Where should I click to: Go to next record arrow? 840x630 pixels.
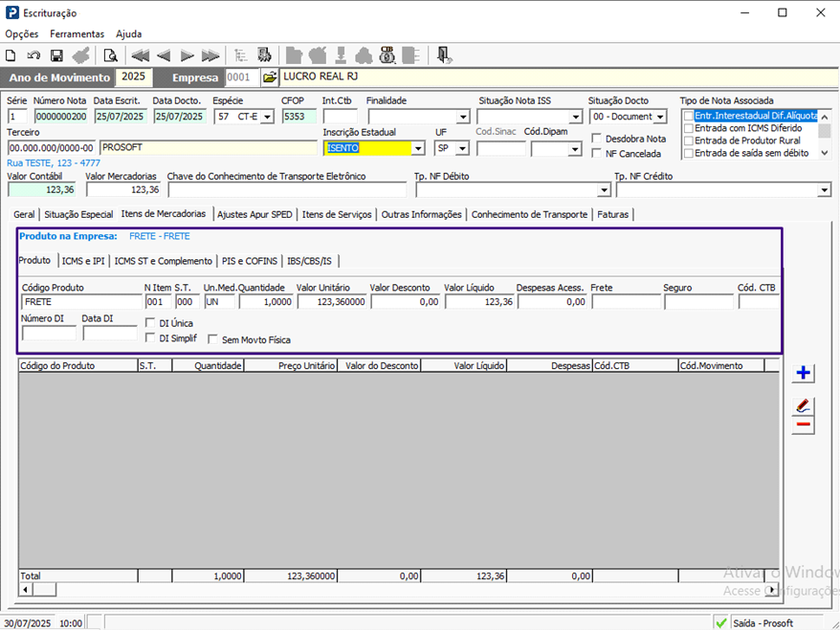[187, 55]
